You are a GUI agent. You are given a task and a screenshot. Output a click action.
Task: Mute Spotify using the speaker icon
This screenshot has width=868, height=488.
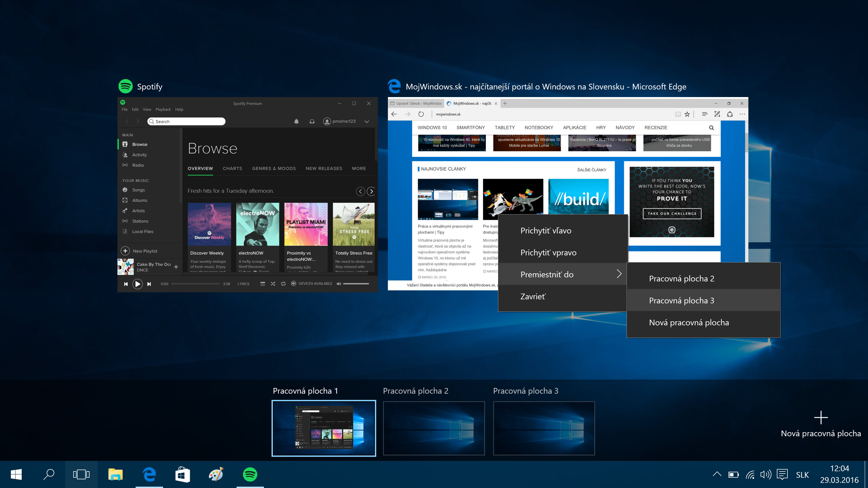click(339, 284)
